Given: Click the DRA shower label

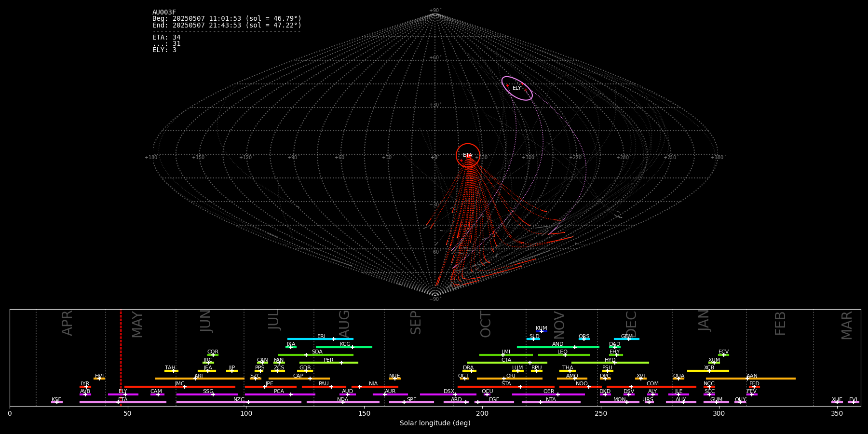Looking at the screenshot, I should [468, 368].
